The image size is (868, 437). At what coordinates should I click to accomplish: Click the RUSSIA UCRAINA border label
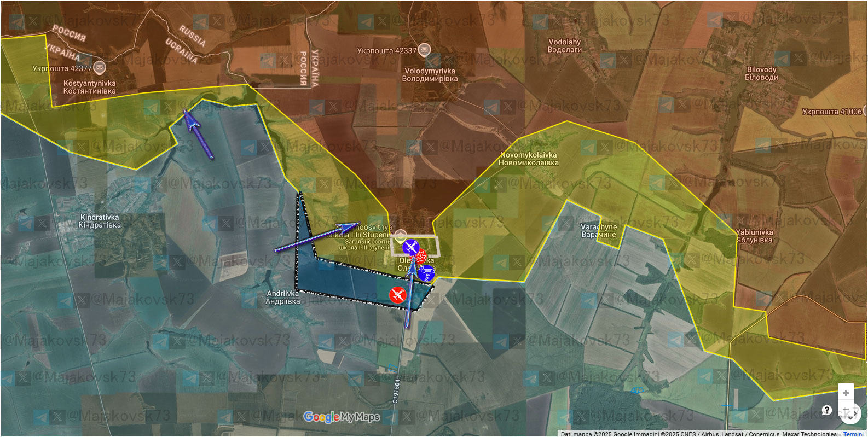(x=187, y=44)
